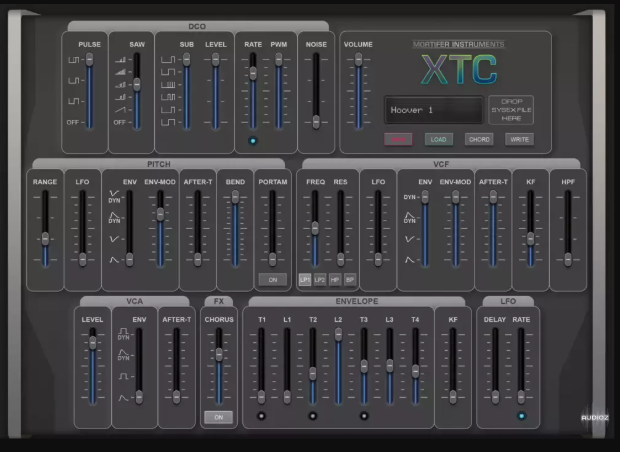
Task: Select the bottom square wave icon in SUB
Action: coord(168,122)
